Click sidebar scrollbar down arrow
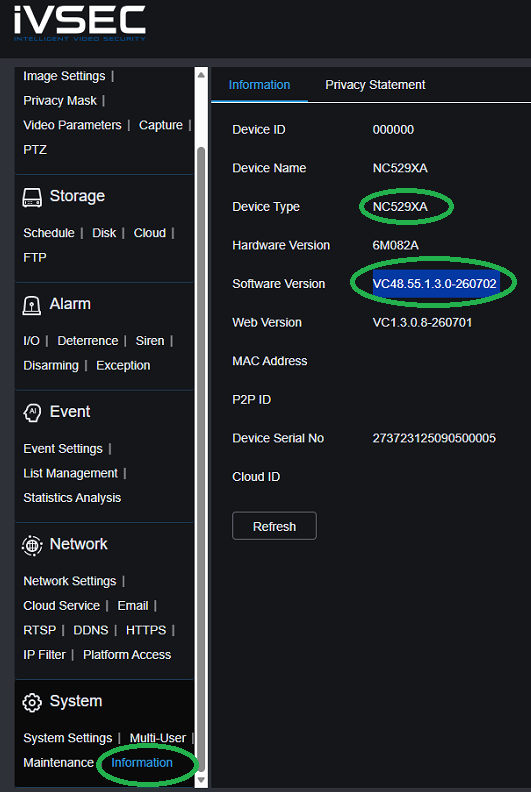This screenshot has width=531, height=792. coord(201,779)
